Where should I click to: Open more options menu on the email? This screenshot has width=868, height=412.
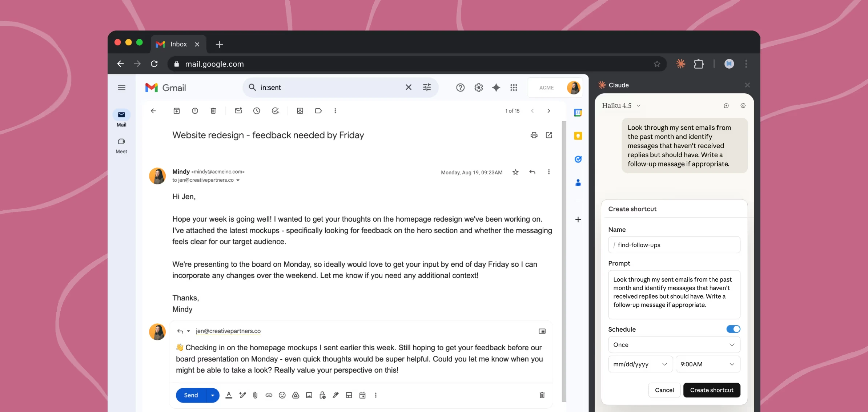[x=549, y=172]
